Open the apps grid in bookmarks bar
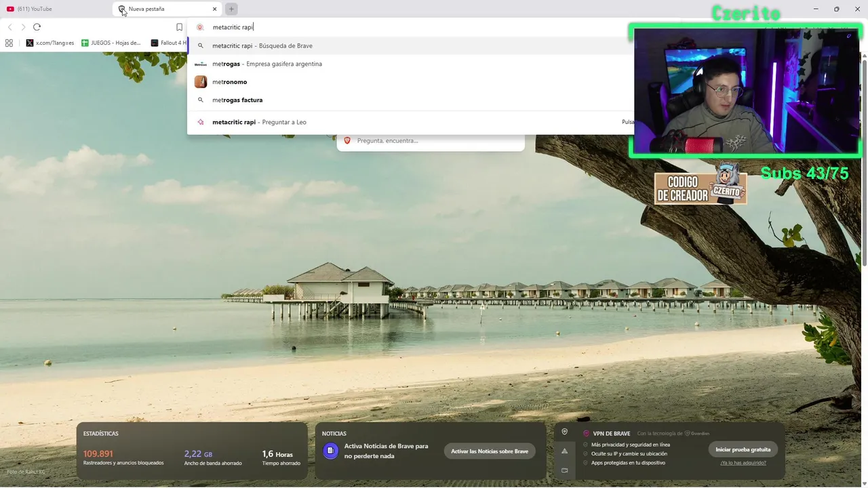This screenshot has height=488, width=868. (9, 43)
